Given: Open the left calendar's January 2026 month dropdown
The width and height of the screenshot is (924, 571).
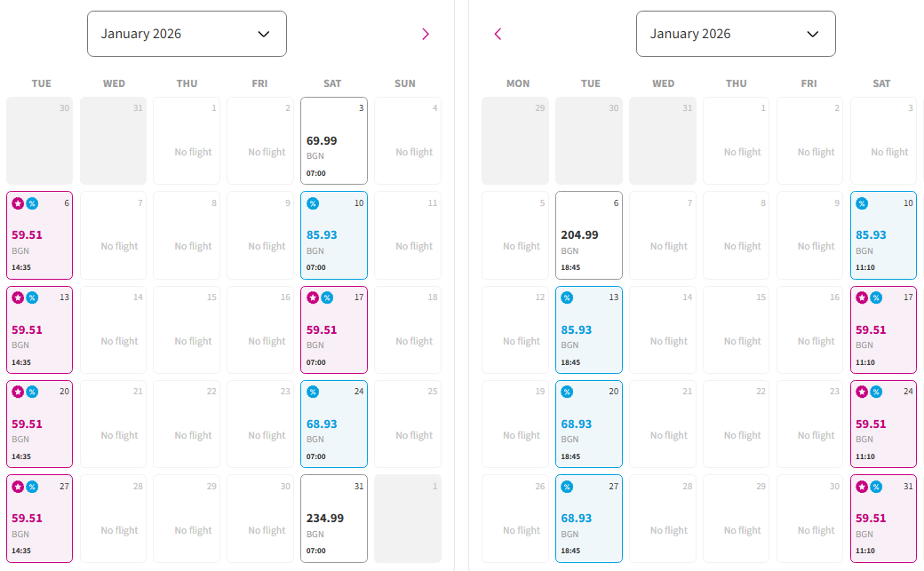Looking at the screenshot, I should (187, 34).
